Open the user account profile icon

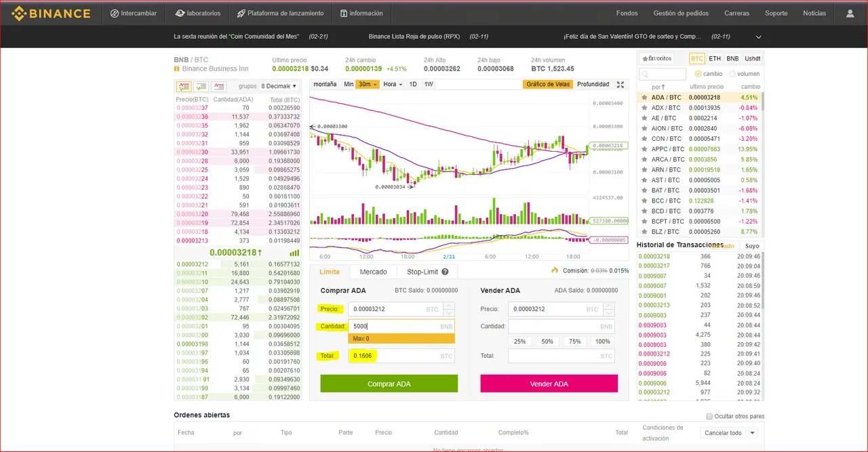[850, 13]
